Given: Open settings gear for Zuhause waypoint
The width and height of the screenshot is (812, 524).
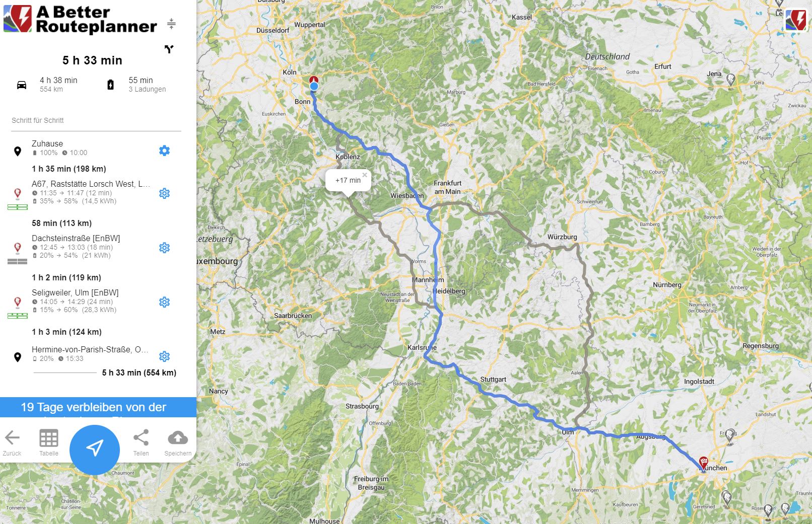Looking at the screenshot, I should click(x=164, y=151).
